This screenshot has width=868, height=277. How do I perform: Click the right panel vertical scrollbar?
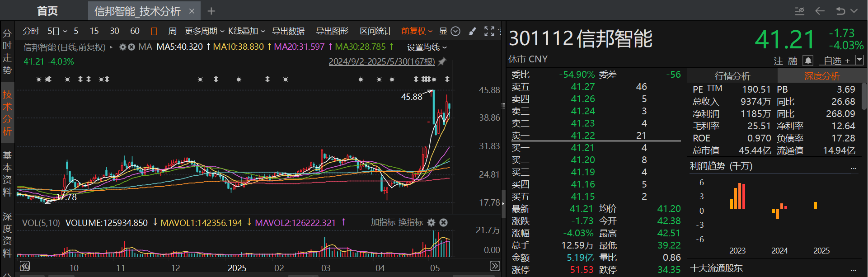[x=864, y=96]
